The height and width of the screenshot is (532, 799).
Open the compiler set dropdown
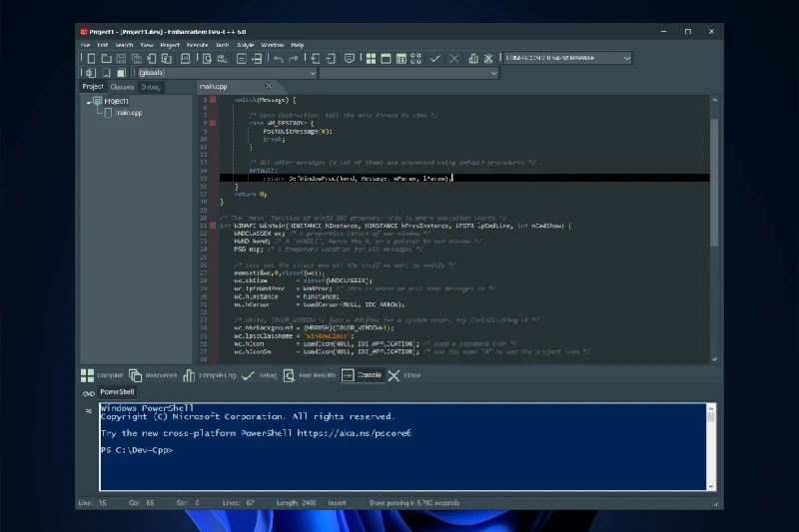[x=627, y=58]
